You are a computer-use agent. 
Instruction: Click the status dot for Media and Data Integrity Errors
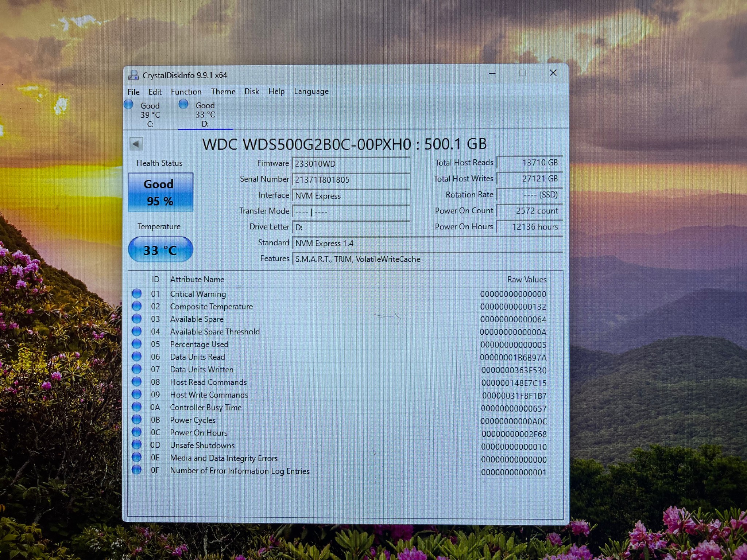click(137, 458)
